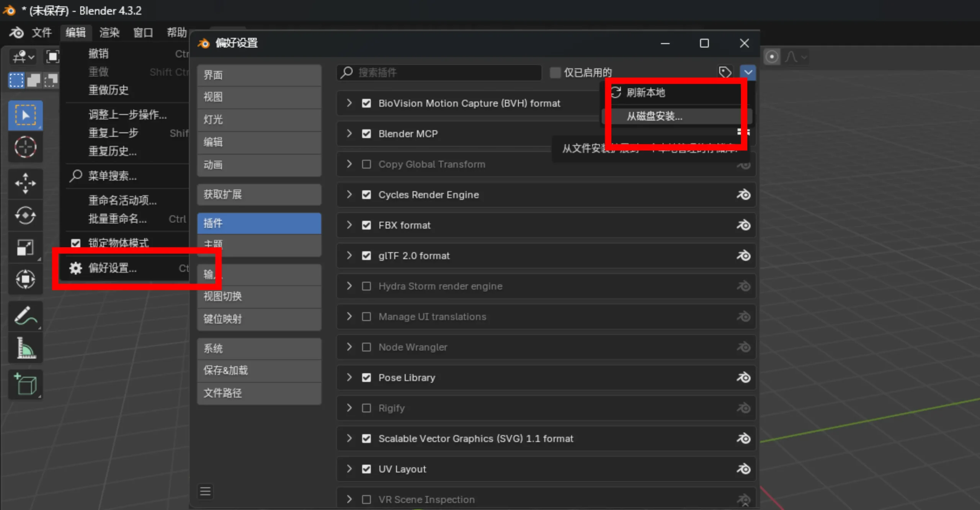Toggle 锁定物体模式 in Edit menu
Image resolution: width=980 pixels, height=510 pixels.
[x=125, y=243]
